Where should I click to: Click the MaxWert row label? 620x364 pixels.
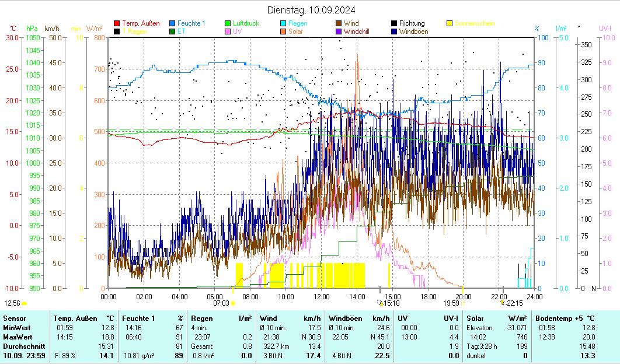coord(16,337)
